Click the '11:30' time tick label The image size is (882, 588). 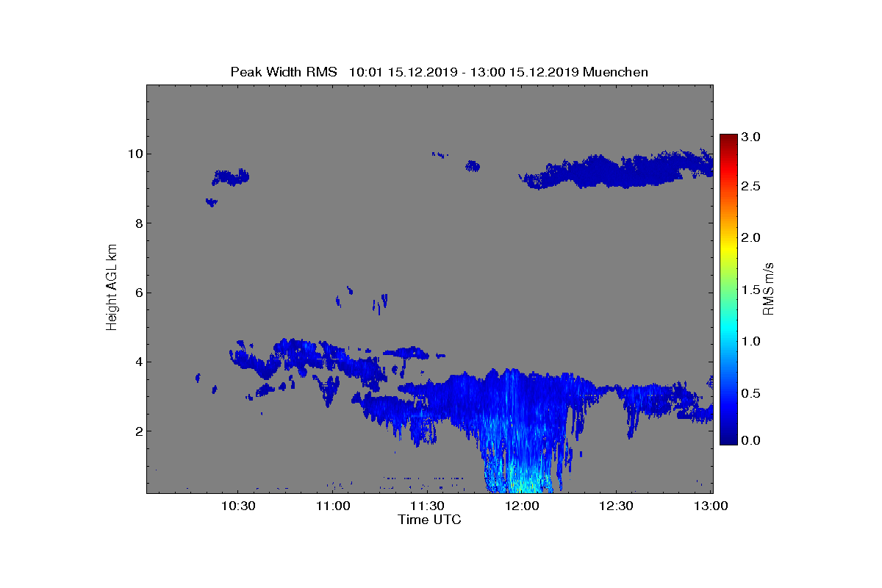(427, 506)
